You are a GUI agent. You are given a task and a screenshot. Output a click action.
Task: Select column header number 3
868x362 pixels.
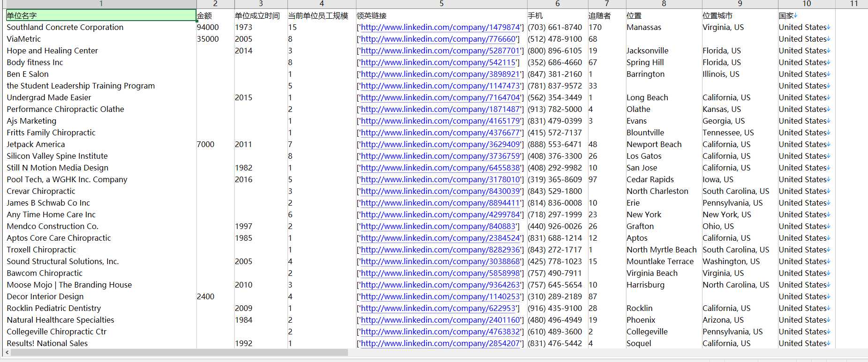[261, 4]
